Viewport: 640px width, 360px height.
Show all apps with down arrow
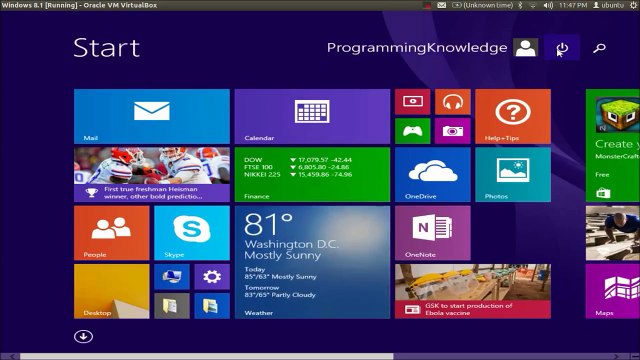point(83,336)
